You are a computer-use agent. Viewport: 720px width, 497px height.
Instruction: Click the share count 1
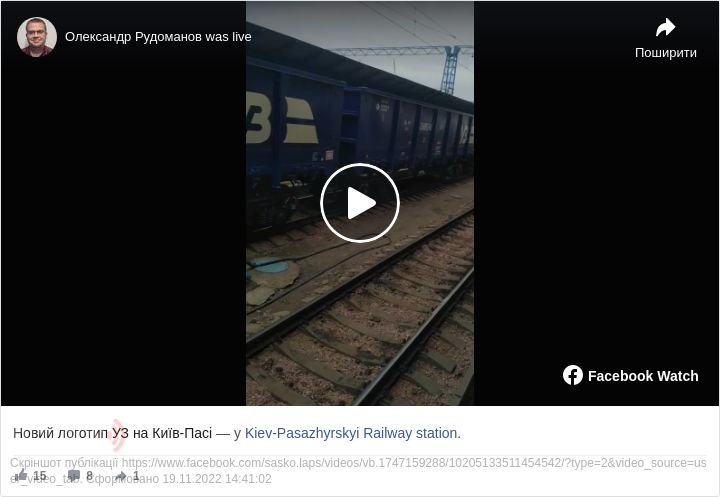pyautogui.click(x=136, y=475)
